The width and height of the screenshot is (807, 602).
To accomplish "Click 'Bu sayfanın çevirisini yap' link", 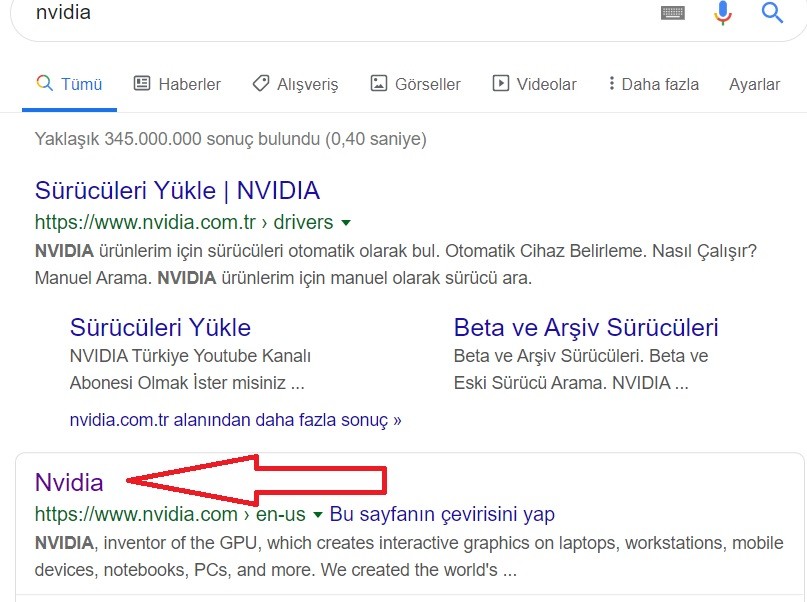I will 442,514.
